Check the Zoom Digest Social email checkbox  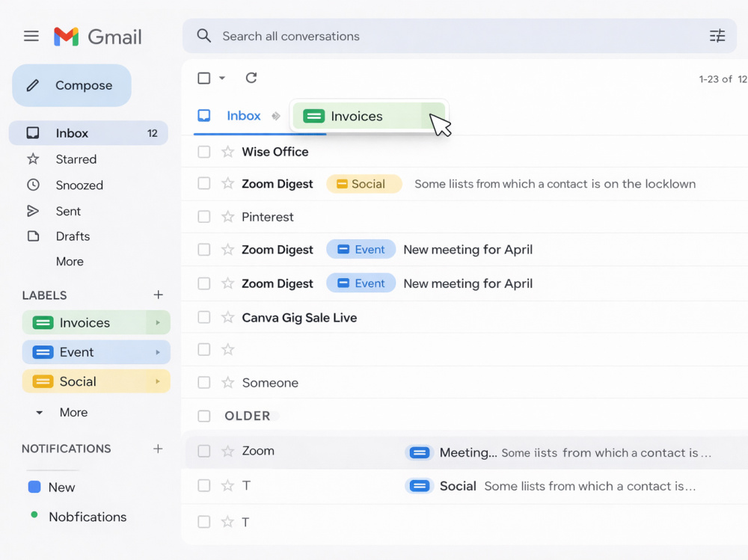tap(204, 184)
